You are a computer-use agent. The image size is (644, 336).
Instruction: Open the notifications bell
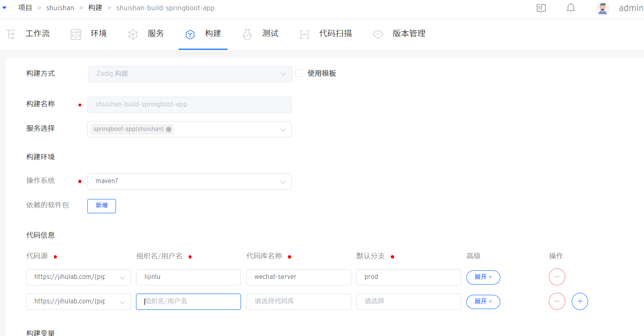pos(571,8)
